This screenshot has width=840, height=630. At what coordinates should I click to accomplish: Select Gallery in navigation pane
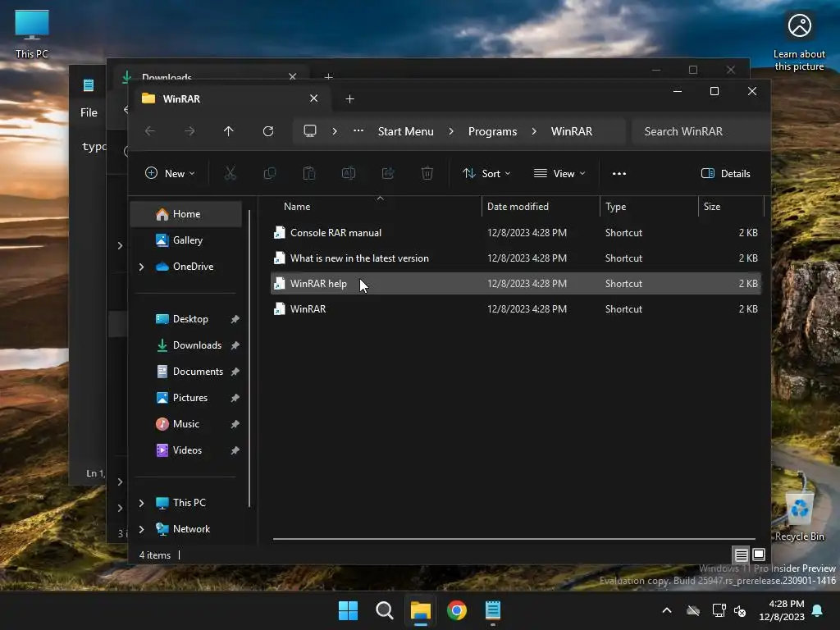[x=186, y=240]
